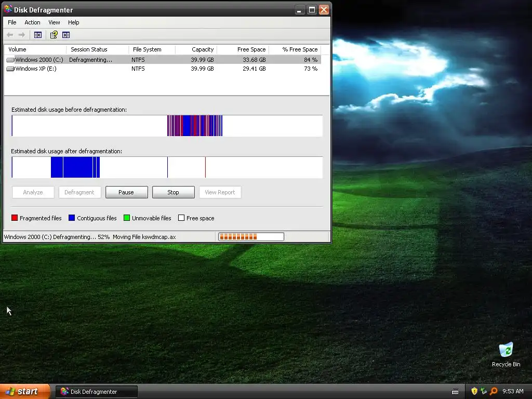Click the 73 % free space value
Viewport: 532px width, 399px height.
click(x=311, y=69)
